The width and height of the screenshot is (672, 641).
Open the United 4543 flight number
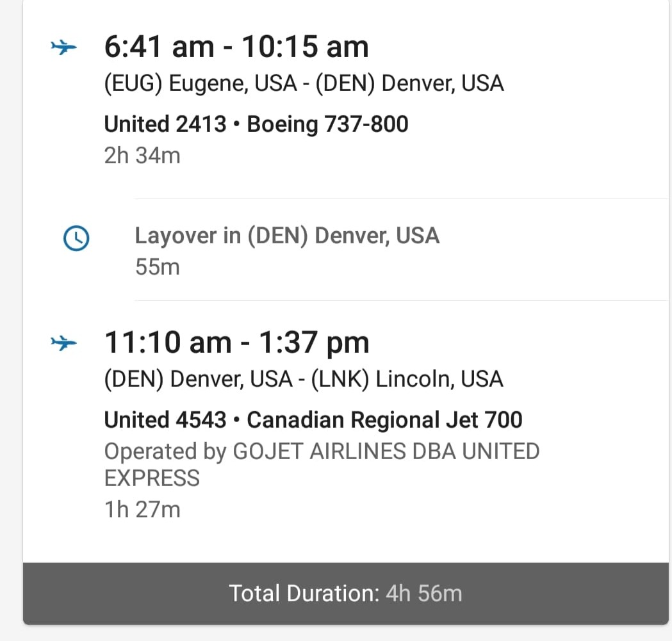[x=165, y=420]
